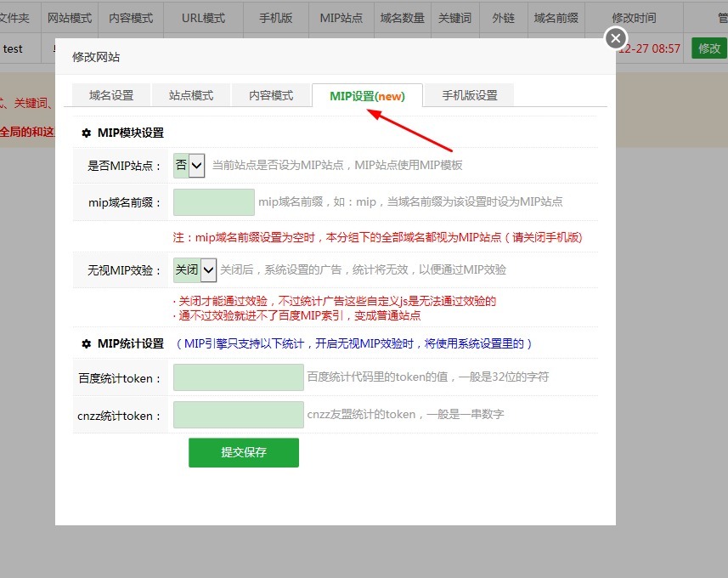Click the green 修改 button at top right
The width and height of the screenshot is (728, 578).
tap(710, 48)
